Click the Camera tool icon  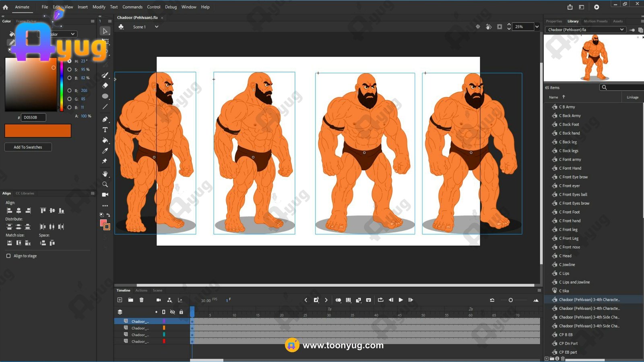[x=105, y=195]
